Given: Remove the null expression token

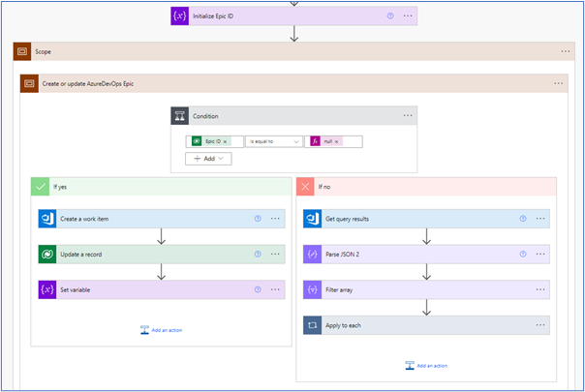Looking at the screenshot, I should (336, 141).
